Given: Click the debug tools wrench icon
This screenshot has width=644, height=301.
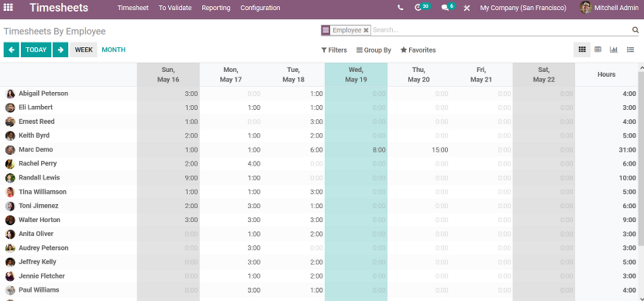Looking at the screenshot, I should (x=467, y=8).
